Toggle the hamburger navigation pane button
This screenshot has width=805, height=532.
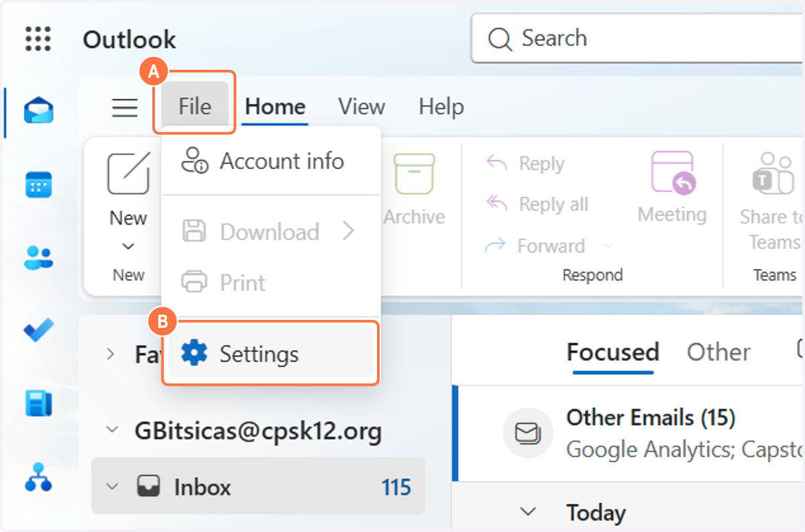125,107
